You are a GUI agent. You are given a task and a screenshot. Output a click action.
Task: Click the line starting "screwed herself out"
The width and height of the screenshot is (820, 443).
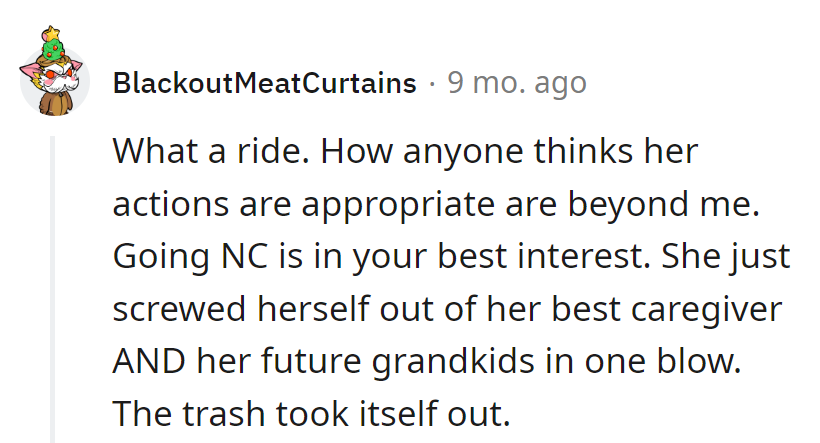tap(447, 309)
